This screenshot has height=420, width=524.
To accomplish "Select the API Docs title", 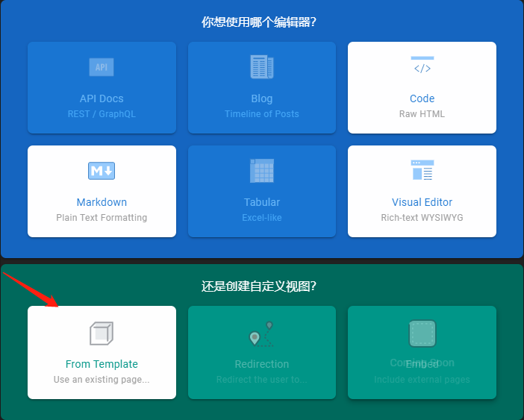I will (x=102, y=98).
